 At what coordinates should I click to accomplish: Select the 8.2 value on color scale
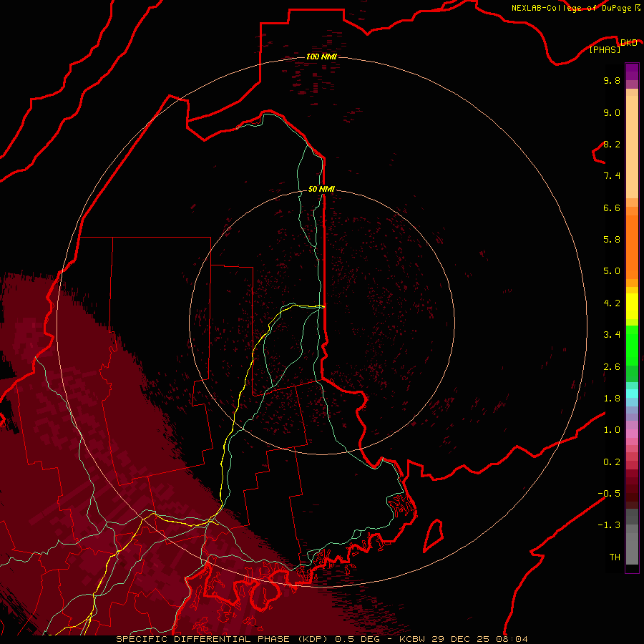click(612, 144)
